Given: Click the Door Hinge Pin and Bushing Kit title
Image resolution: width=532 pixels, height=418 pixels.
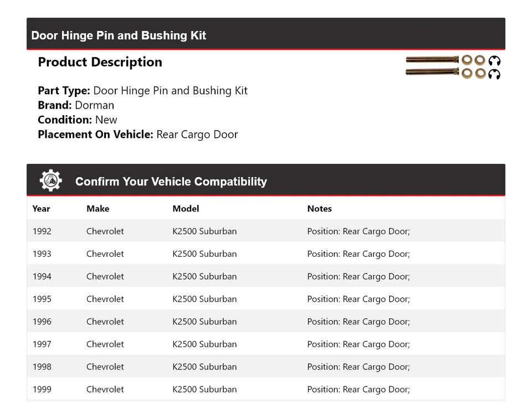Looking at the screenshot, I should click(x=119, y=35).
